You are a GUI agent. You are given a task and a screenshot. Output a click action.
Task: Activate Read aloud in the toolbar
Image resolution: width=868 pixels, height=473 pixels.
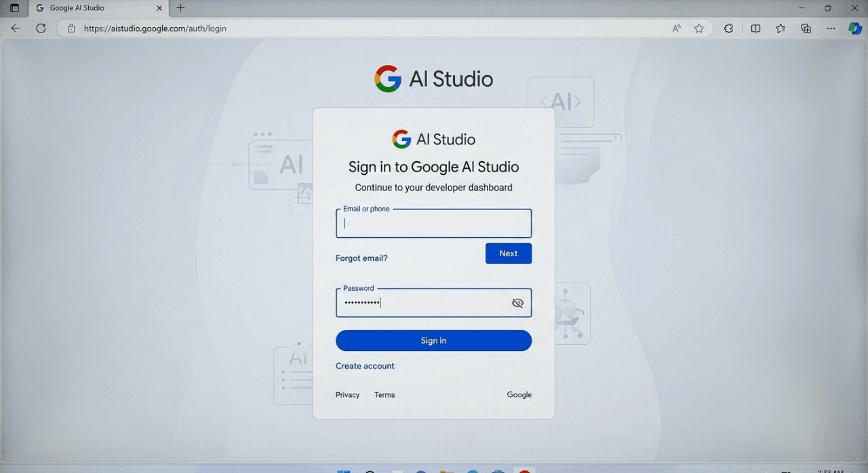tap(676, 28)
